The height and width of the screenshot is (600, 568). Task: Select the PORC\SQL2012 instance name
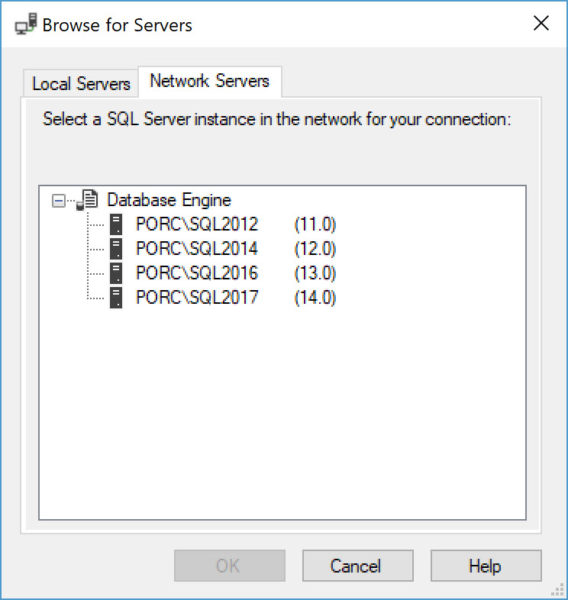(x=197, y=224)
